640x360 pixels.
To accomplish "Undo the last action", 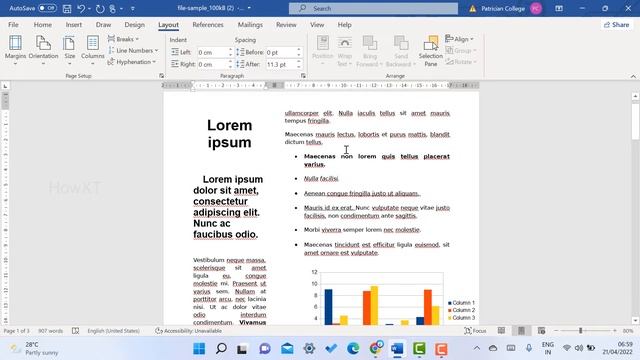I will point(81,8).
